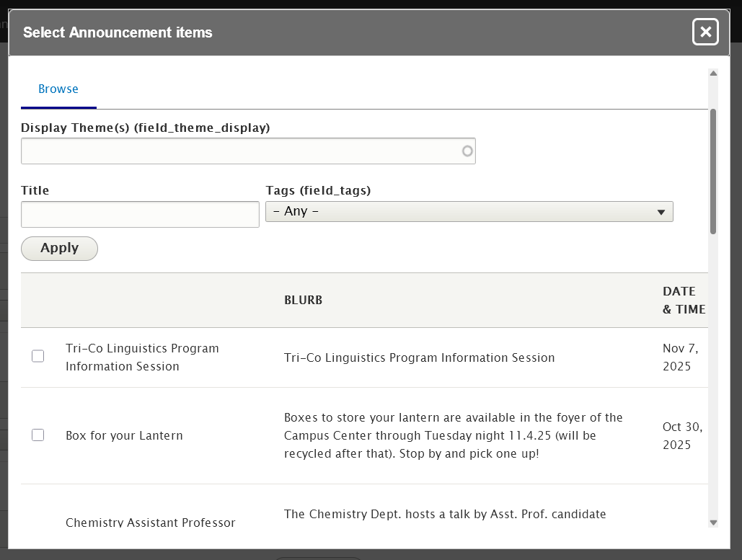Focus the Title filter text box
The width and height of the screenshot is (742, 560).
pos(140,214)
